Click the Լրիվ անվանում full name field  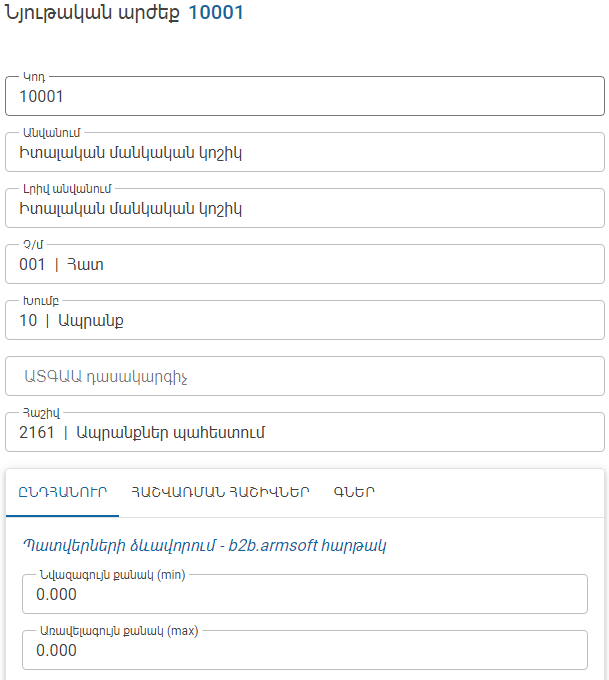(x=304, y=208)
